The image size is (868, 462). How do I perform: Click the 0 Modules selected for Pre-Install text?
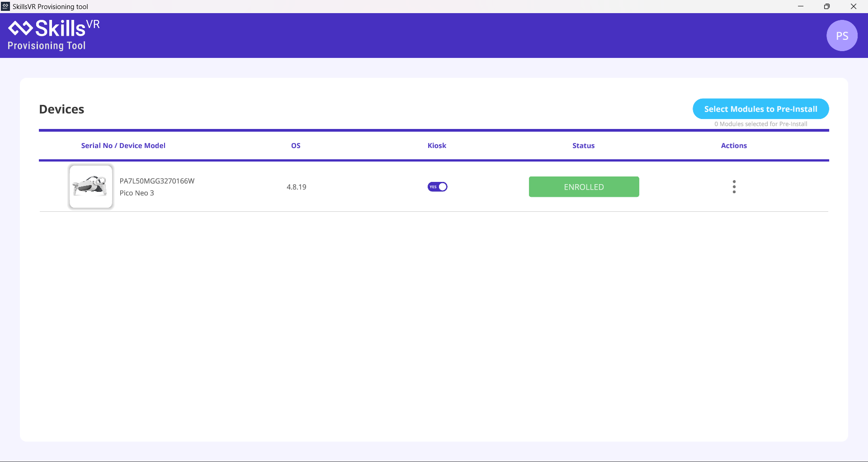point(760,124)
